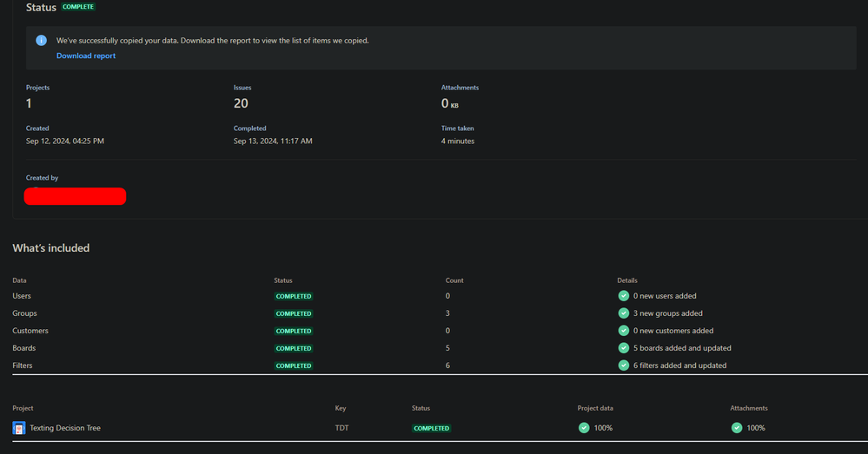The image size is (868, 454).
Task: Click the COMPLETED badge in Filters row
Action: point(294,366)
